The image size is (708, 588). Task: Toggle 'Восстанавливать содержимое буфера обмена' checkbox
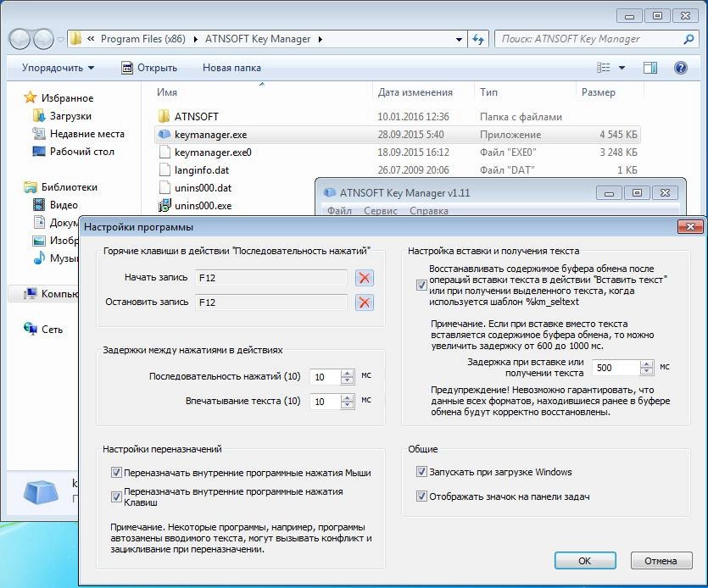pyautogui.click(x=421, y=286)
